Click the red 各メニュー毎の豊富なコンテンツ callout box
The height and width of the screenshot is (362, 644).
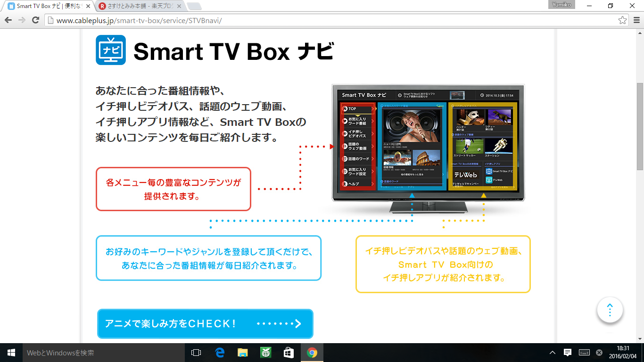(173, 189)
